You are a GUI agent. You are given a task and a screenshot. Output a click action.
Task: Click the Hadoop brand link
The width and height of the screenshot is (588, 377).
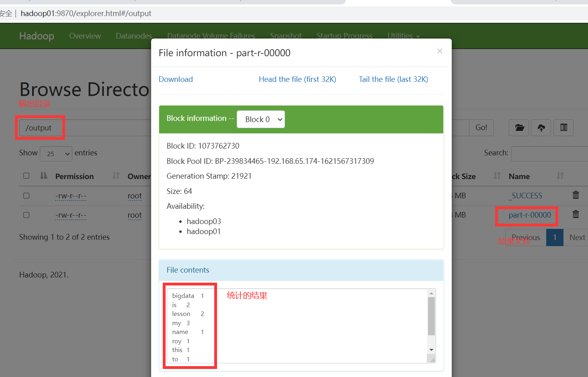click(x=37, y=36)
